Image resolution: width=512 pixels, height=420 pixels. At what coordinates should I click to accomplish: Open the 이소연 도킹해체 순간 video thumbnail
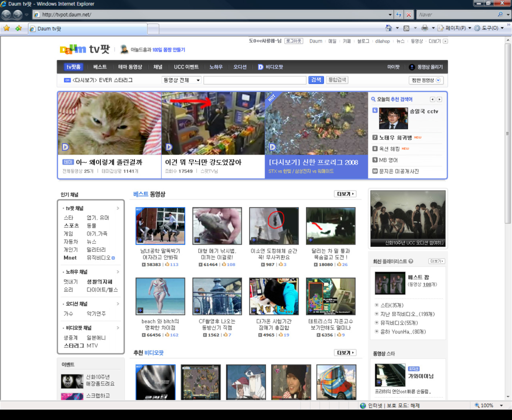tap(273, 225)
